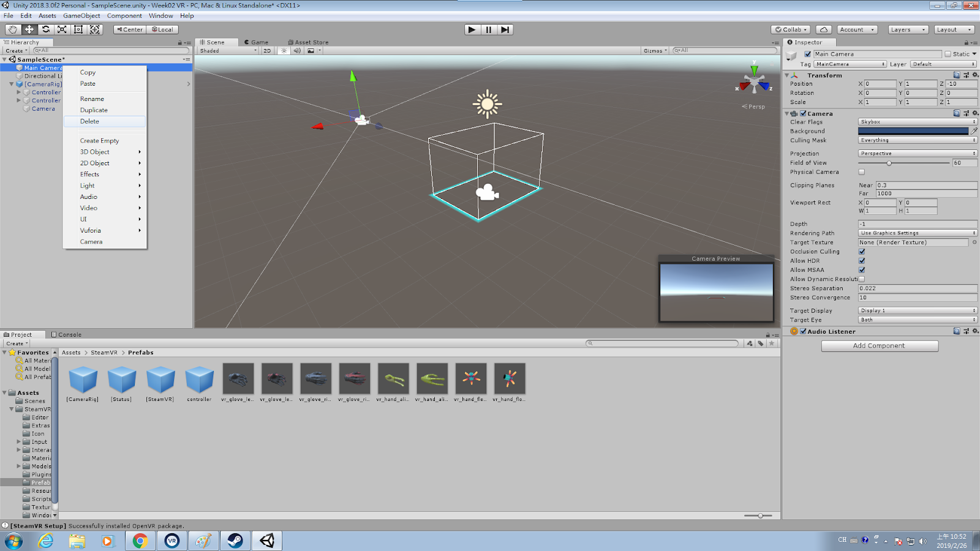Select the Scale tool in the toolbar
Screen dimensions: 980x551
pyautogui.click(x=62, y=29)
